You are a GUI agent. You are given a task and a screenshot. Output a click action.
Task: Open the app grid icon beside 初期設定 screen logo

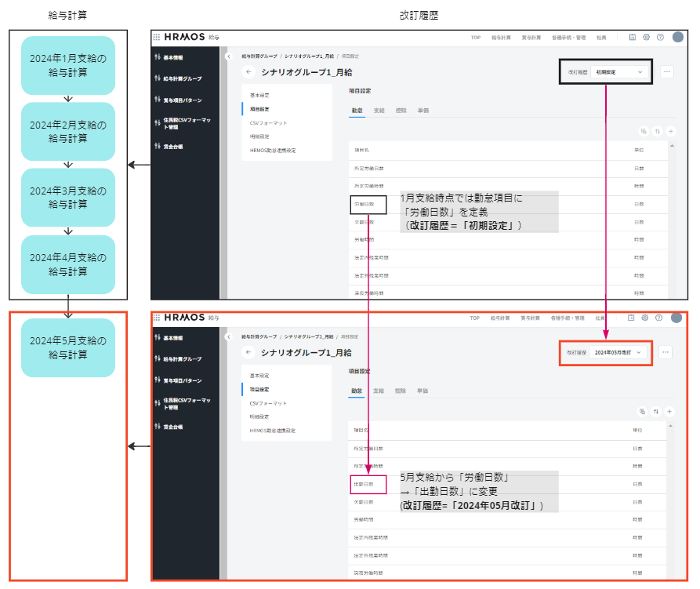pyautogui.click(x=157, y=37)
